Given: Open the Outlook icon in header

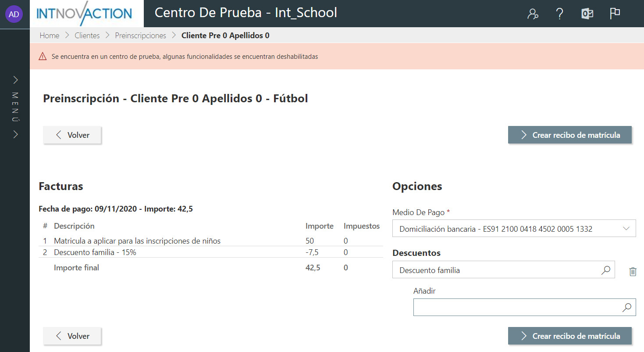Looking at the screenshot, I should pyautogui.click(x=587, y=14).
